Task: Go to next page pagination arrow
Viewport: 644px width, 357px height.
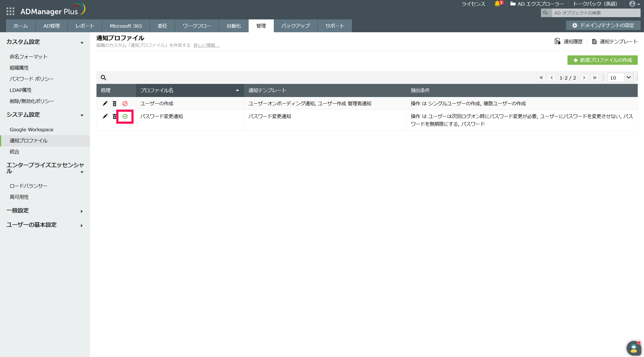Action: (x=584, y=78)
